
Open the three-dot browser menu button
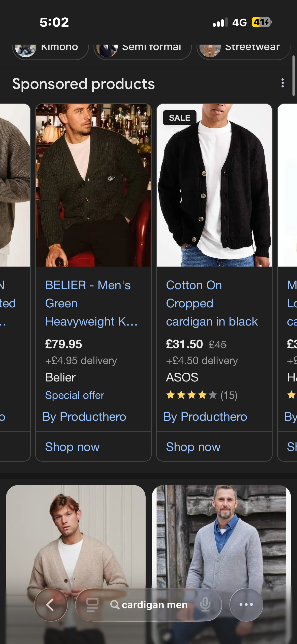tap(246, 604)
